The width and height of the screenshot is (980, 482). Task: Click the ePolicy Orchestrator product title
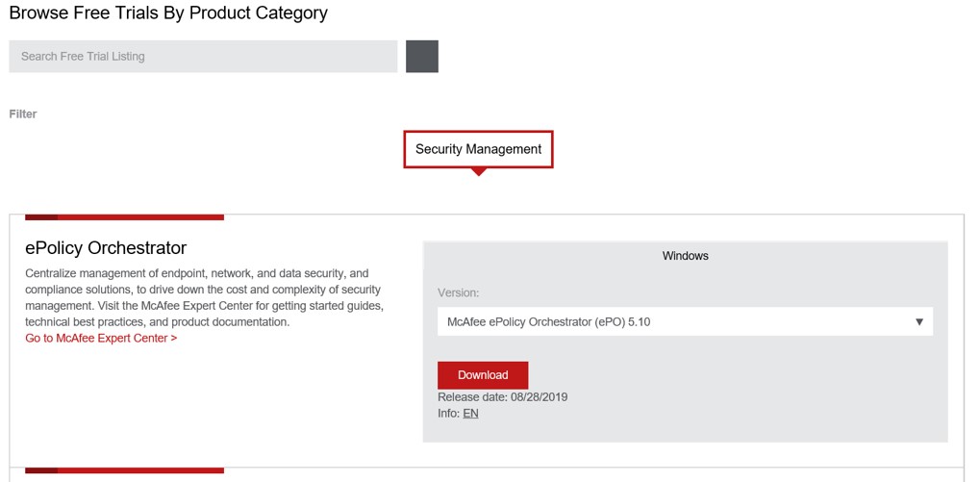coord(106,248)
